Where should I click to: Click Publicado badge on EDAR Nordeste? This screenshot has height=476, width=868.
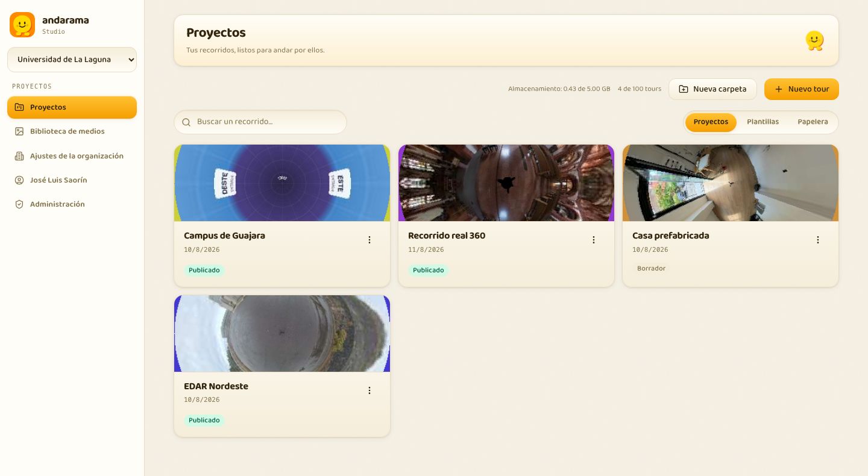point(204,420)
